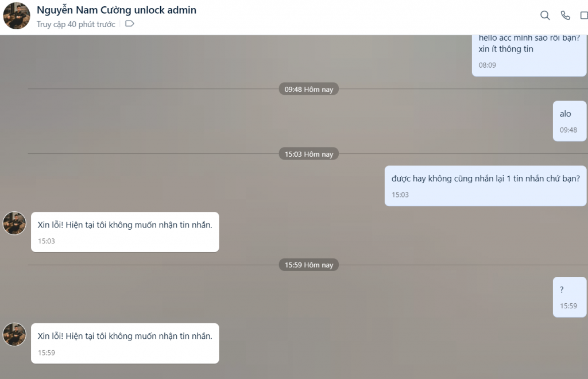Click the 09:48 timestamp under 'alo'
Viewport: 588px width, 379px height.
tap(568, 130)
